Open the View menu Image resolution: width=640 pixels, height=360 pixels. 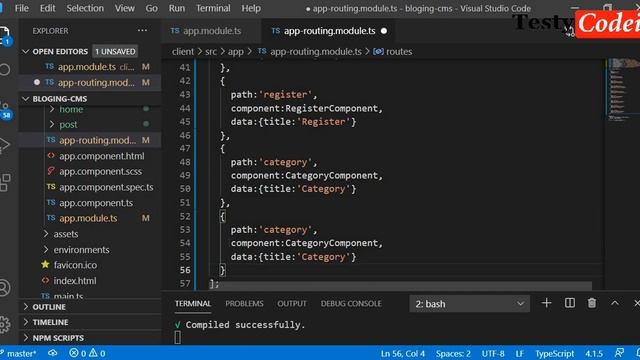tap(124, 8)
